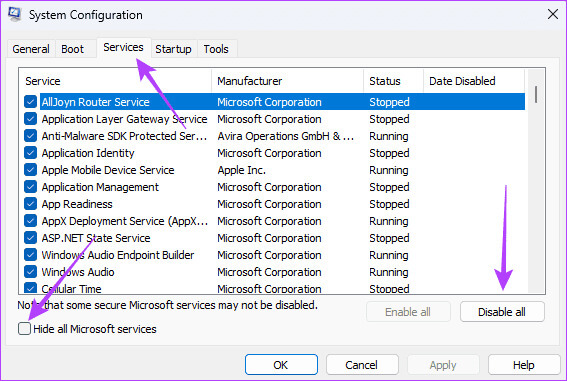The image size is (567, 381).
Task: Toggle the Application Identity checkbox
Action: 30,153
